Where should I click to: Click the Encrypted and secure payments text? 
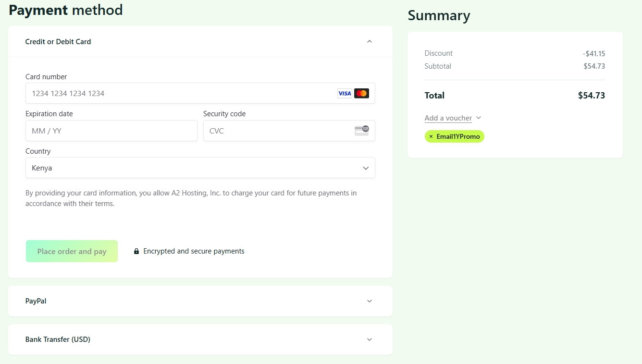194,251
